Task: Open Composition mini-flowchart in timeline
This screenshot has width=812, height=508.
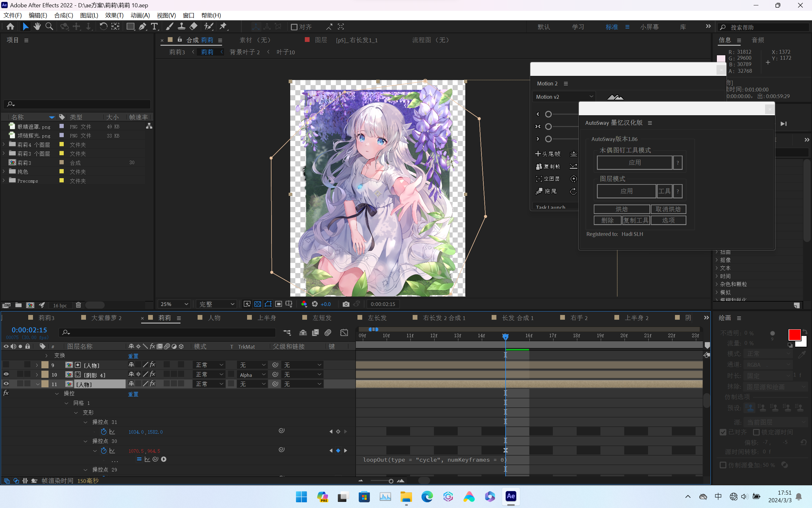Action: [287, 333]
